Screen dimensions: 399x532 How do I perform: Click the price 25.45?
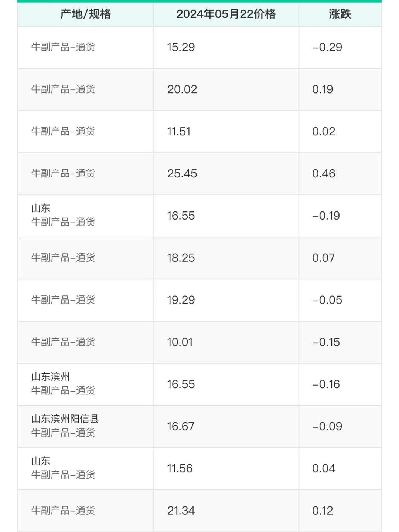(x=182, y=174)
